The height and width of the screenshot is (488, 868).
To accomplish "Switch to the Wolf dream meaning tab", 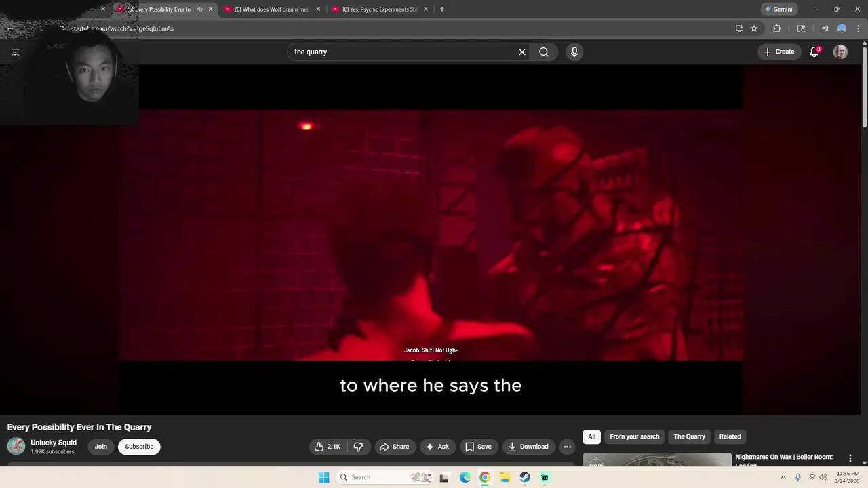I will (x=273, y=9).
